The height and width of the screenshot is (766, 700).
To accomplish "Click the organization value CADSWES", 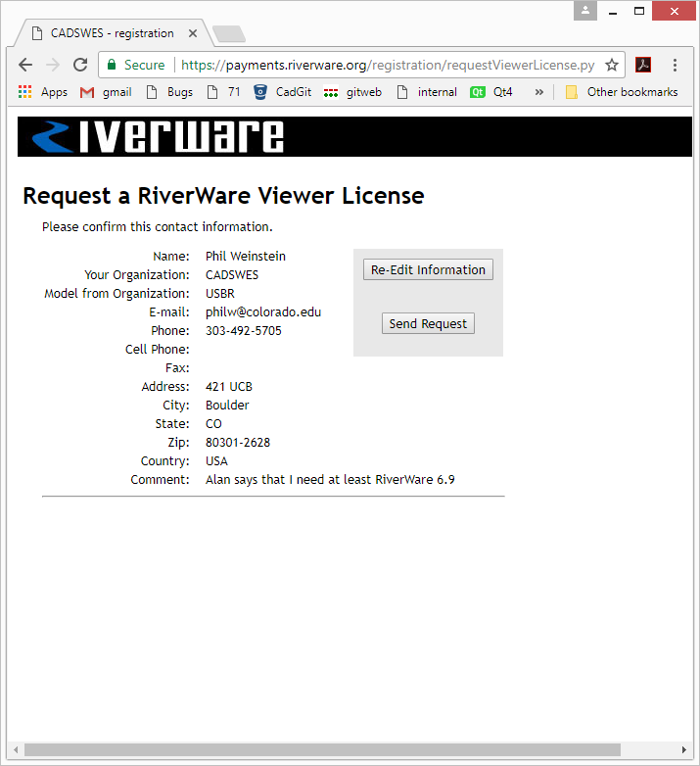I will pyautogui.click(x=232, y=275).
